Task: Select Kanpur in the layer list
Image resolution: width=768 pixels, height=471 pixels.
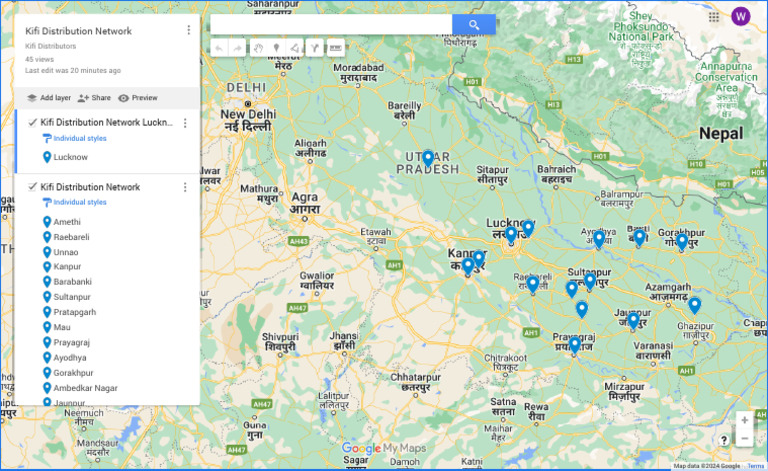Action: (67, 267)
